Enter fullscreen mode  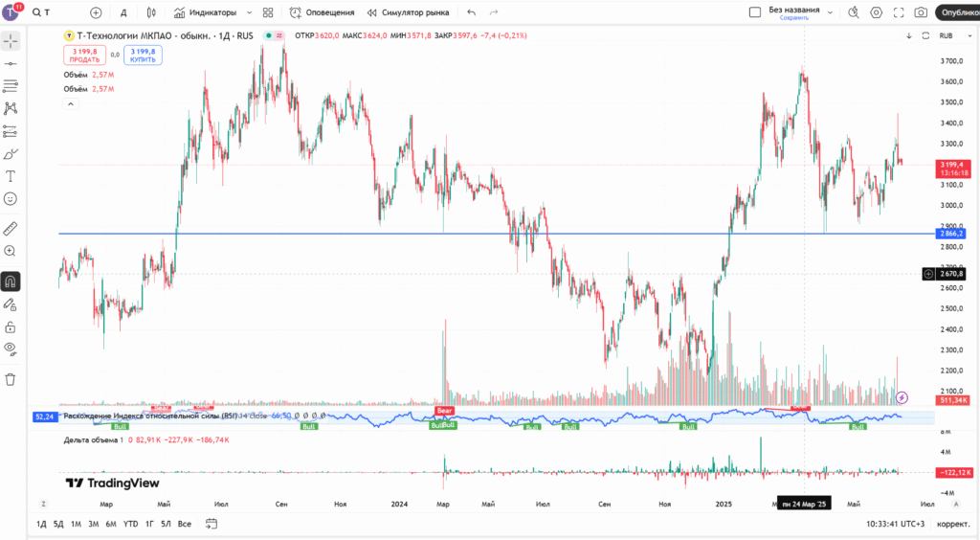899,12
